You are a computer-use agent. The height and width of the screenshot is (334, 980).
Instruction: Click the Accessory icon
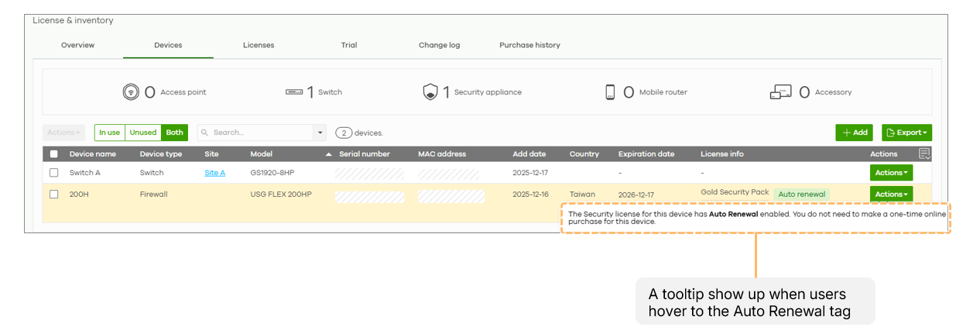[780, 92]
